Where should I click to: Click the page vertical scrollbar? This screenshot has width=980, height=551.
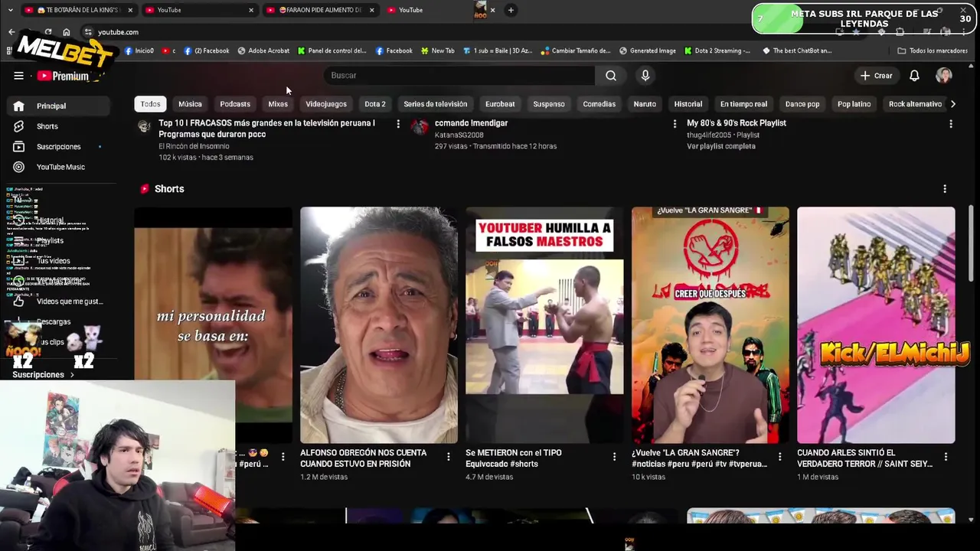click(971, 243)
